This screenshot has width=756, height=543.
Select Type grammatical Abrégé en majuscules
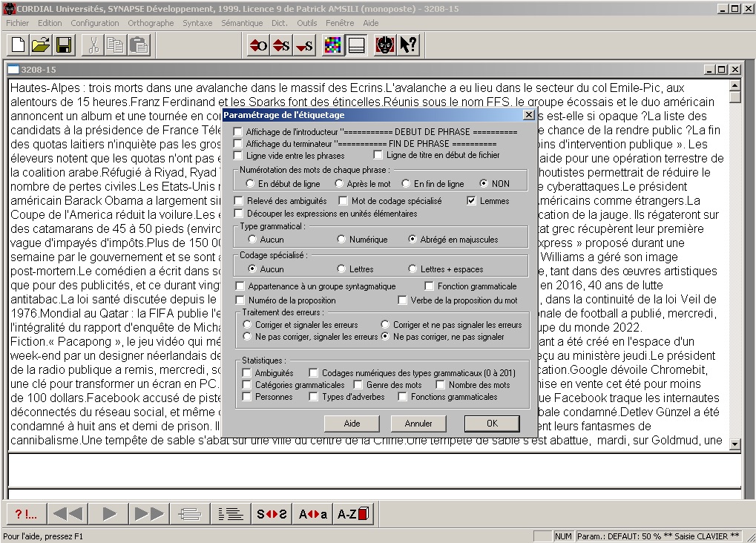[412, 239]
